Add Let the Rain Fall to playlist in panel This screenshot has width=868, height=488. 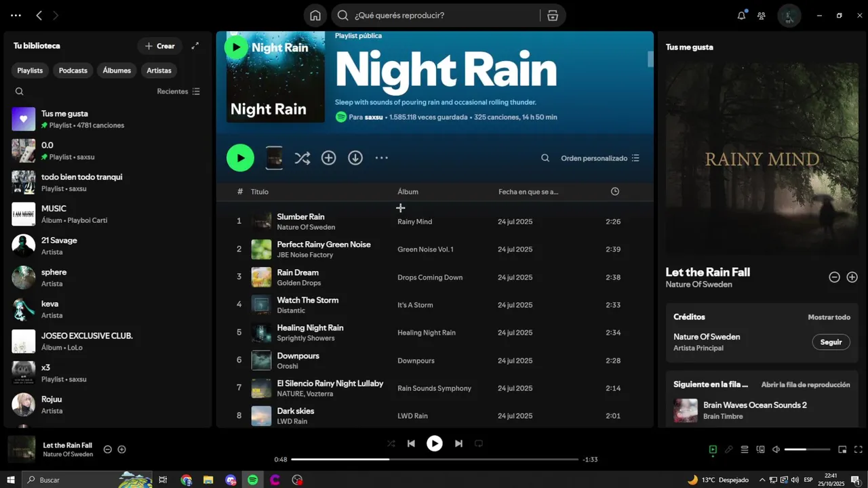point(852,277)
